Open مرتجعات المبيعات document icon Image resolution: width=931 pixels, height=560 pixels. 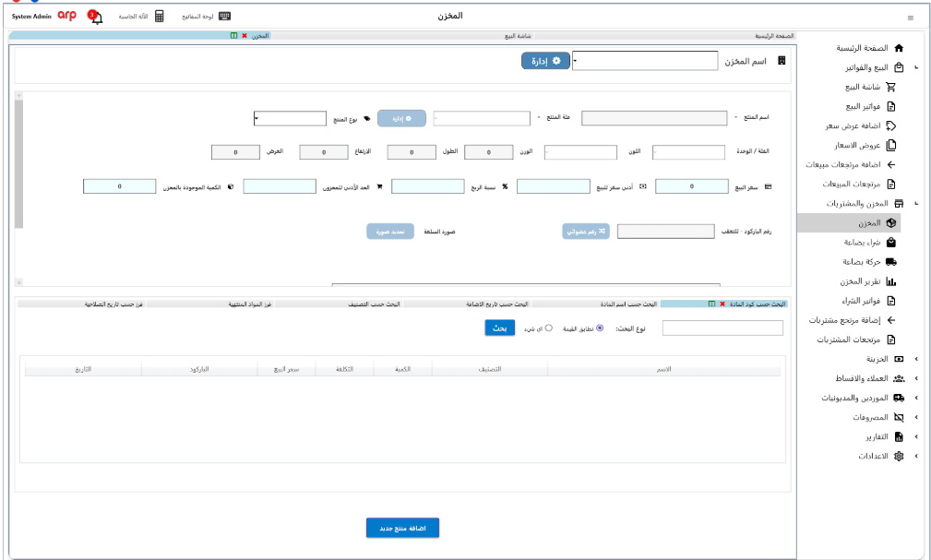(x=890, y=185)
